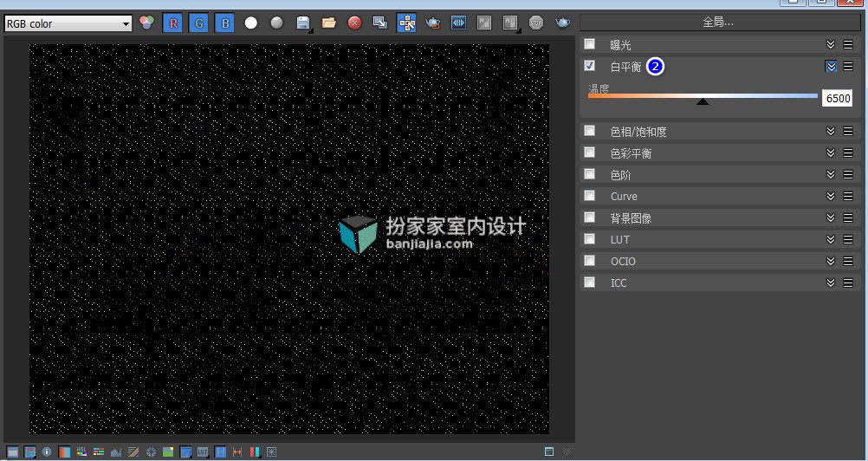Show pixel information with the i icon
Image resolution: width=868 pixels, height=461 pixels.
(x=47, y=452)
